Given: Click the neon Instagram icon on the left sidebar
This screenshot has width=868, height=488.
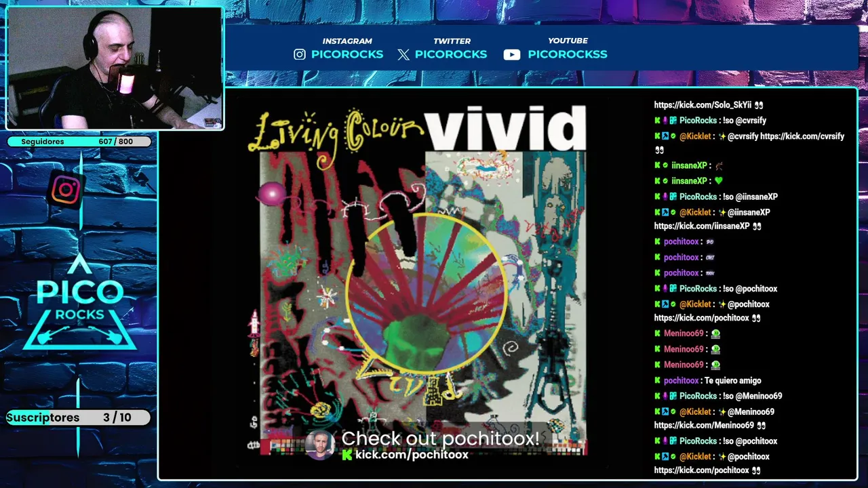Looking at the screenshot, I should click(x=66, y=190).
